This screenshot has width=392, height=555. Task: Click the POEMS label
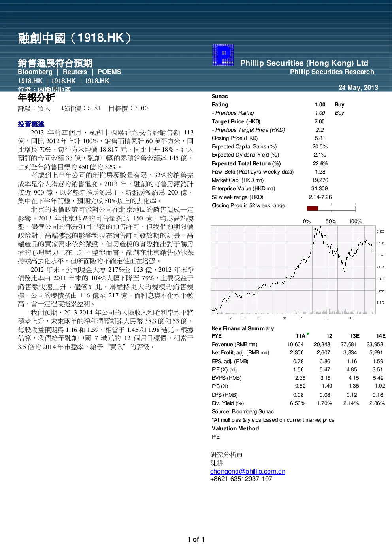coord(109,72)
